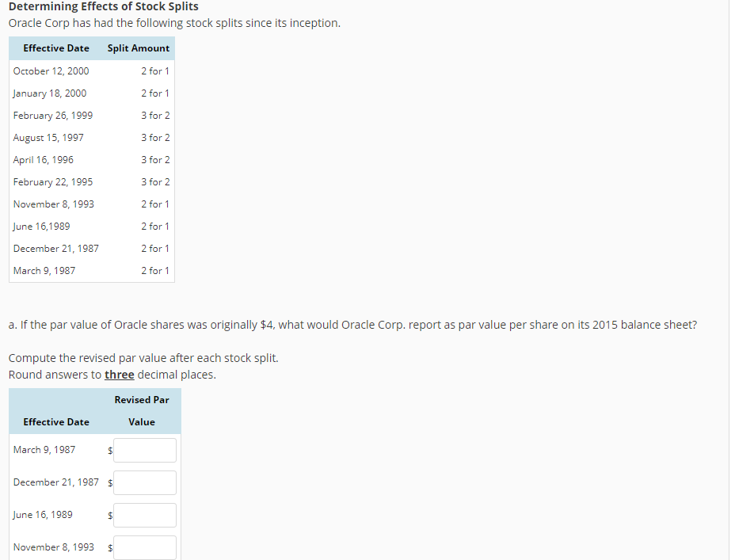Viewport: 735px width, 560px height.
Task: Click the dollar sign beside the March 9, 1987 field
Action: (109, 451)
